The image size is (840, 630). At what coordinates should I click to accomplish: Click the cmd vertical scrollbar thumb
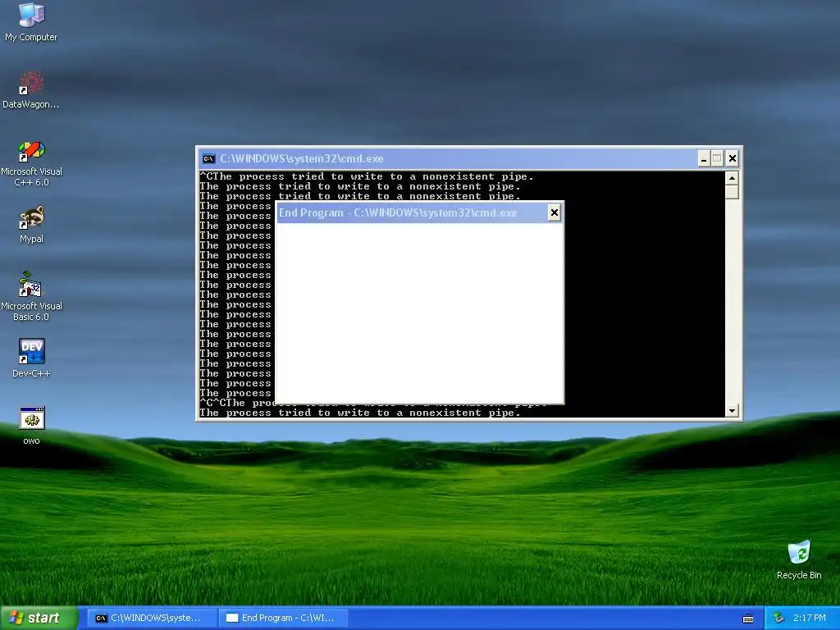click(x=732, y=192)
